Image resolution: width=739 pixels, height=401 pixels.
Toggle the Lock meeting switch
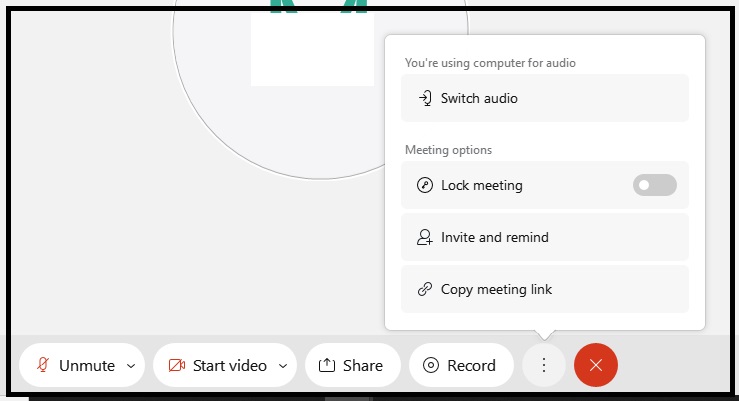[x=655, y=185]
